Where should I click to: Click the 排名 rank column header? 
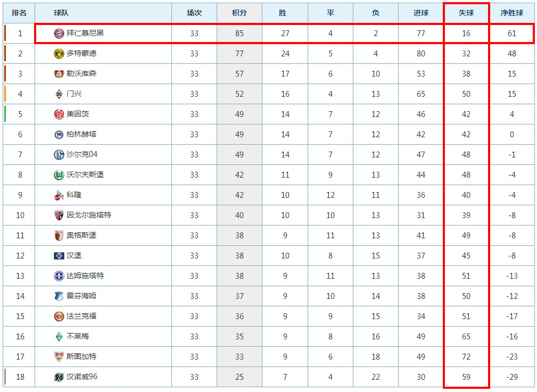coord(20,13)
